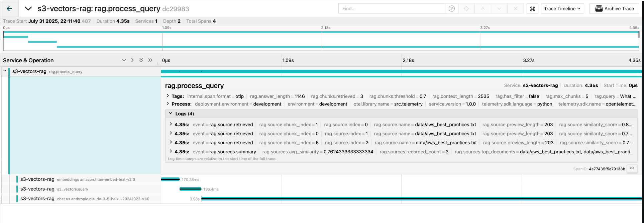
Task: Collapse the trace title chevron
Action: (28, 9)
